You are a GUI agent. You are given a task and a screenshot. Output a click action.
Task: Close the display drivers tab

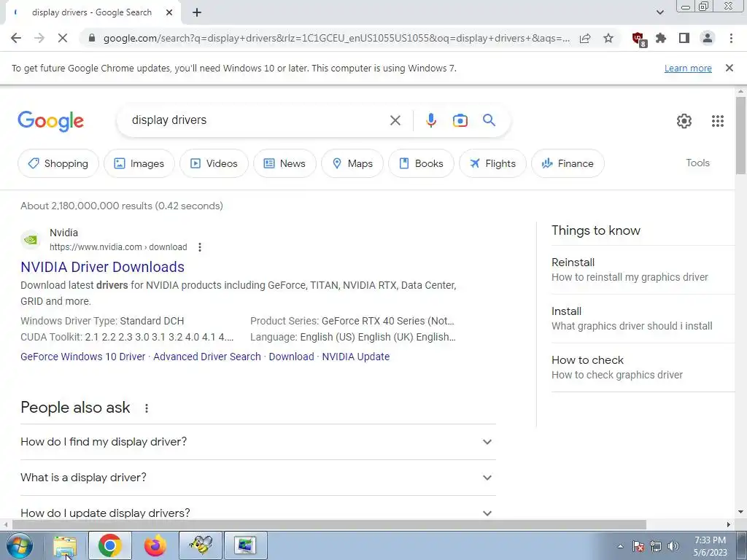pos(169,13)
